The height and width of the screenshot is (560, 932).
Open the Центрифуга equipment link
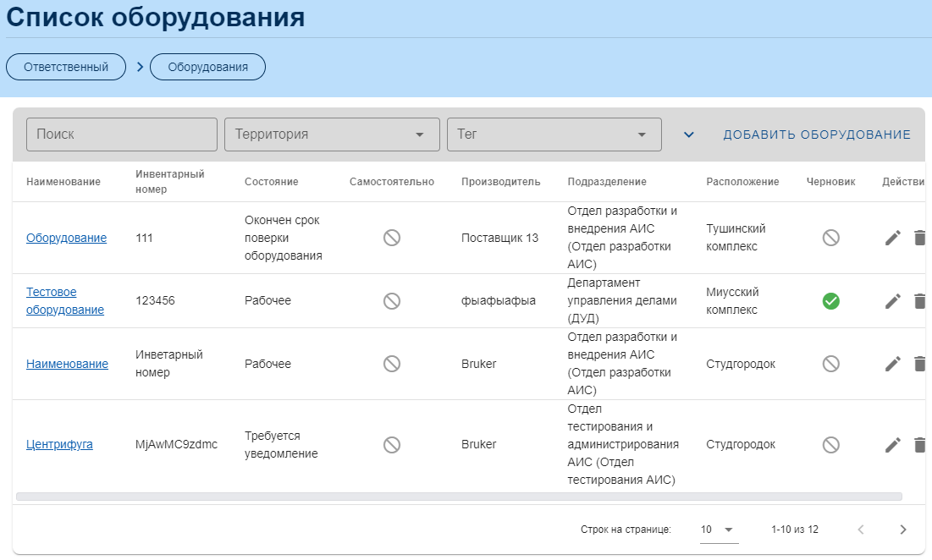tap(59, 445)
